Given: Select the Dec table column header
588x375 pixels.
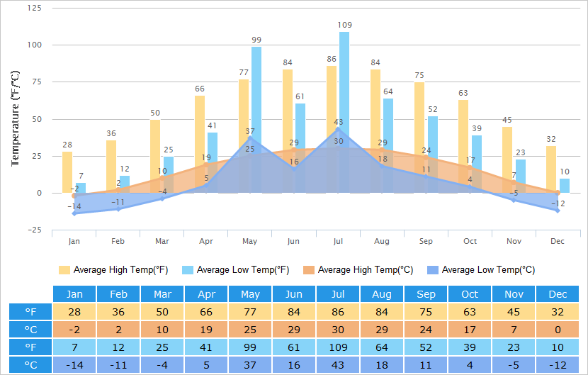Looking at the screenshot, I should [x=558, y=294].
